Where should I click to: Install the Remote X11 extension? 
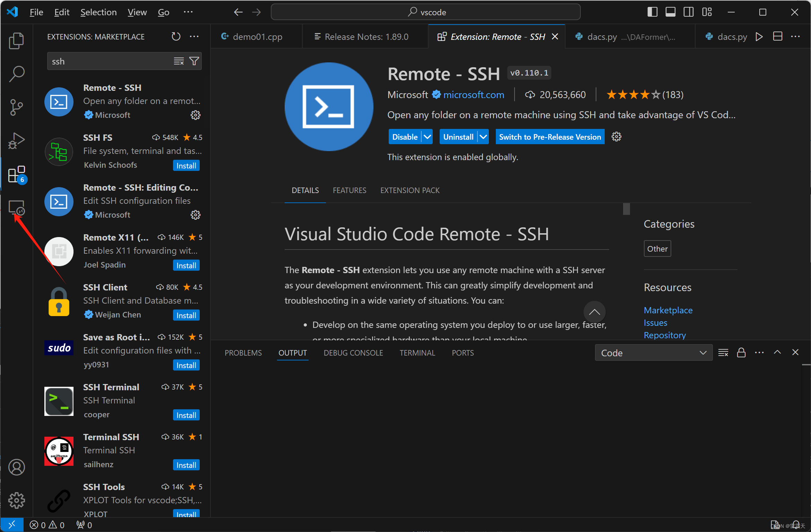coord(186,265)
